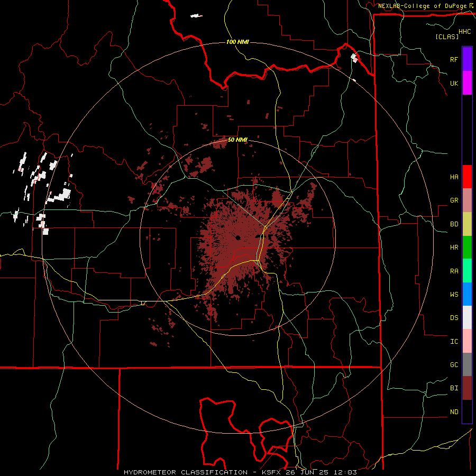Image resolution: width=476 pixels, height=476 pixels.
Task: Click the '12:03' timestamp
Action: pyautogui.click(x=345, y=472)
